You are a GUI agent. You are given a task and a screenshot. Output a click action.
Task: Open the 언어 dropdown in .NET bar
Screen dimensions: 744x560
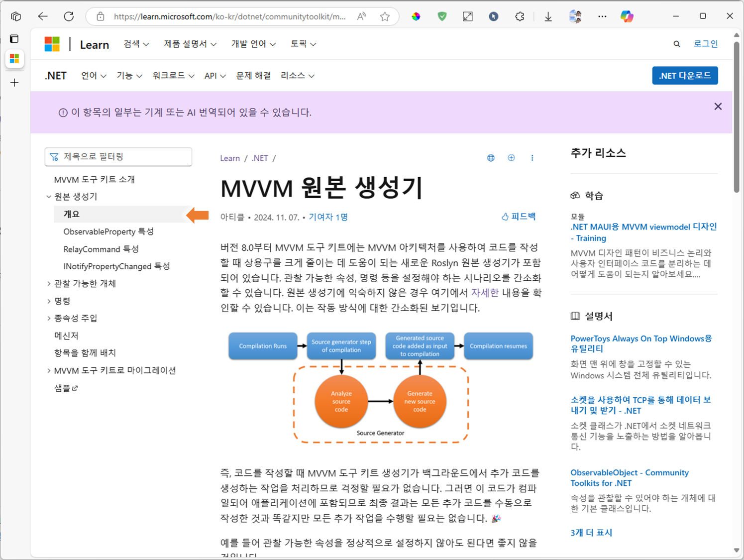(94, 76)
